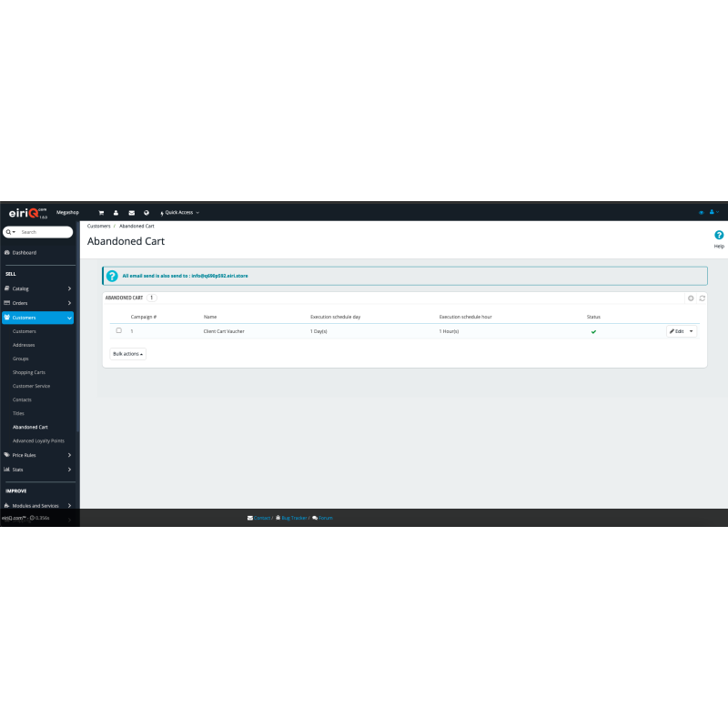This screenshot has height=728, width=728.
Task: Open the user profile menu in header
Action: (713, 212)
